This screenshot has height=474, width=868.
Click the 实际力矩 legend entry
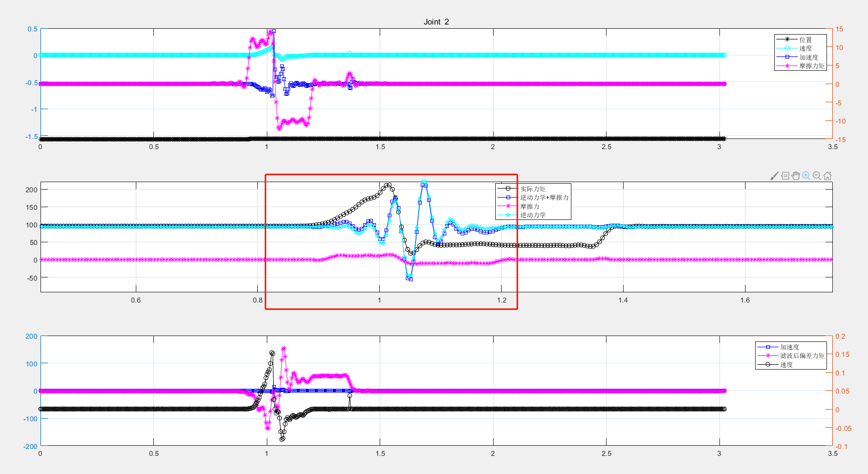(533, 189)
